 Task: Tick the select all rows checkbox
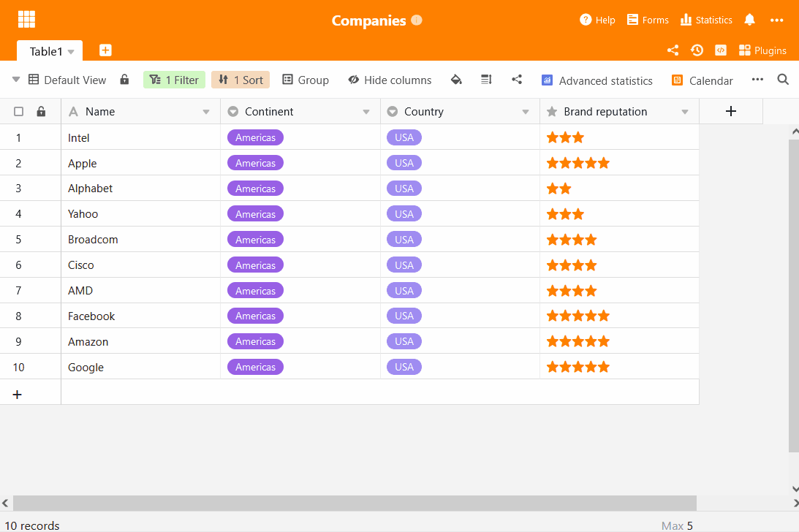[19, 112]
